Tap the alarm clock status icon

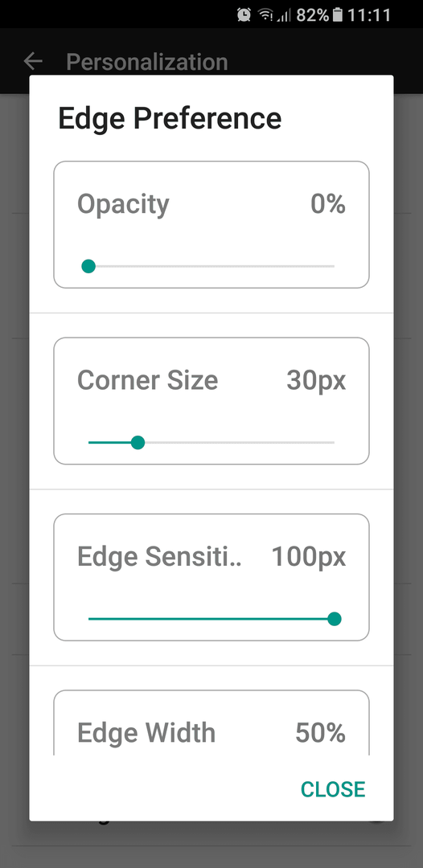pos(244,15)
